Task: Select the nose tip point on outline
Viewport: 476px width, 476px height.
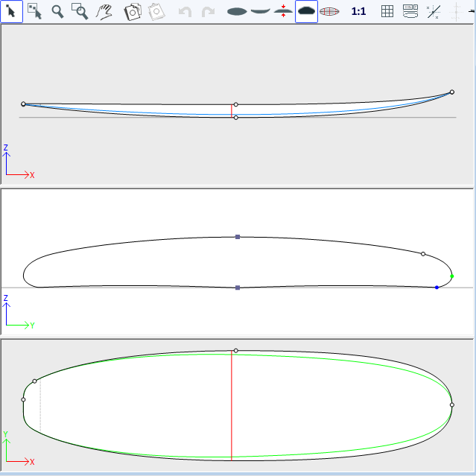Action: point(452,404)
